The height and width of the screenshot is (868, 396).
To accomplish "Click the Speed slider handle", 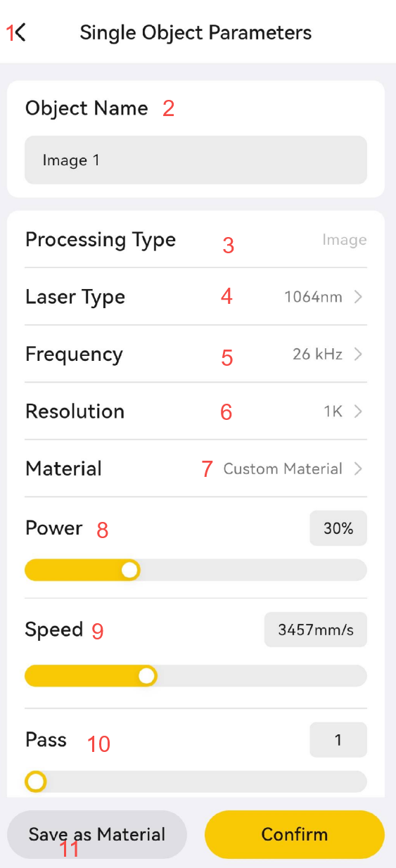I will (x=146, y=676).
